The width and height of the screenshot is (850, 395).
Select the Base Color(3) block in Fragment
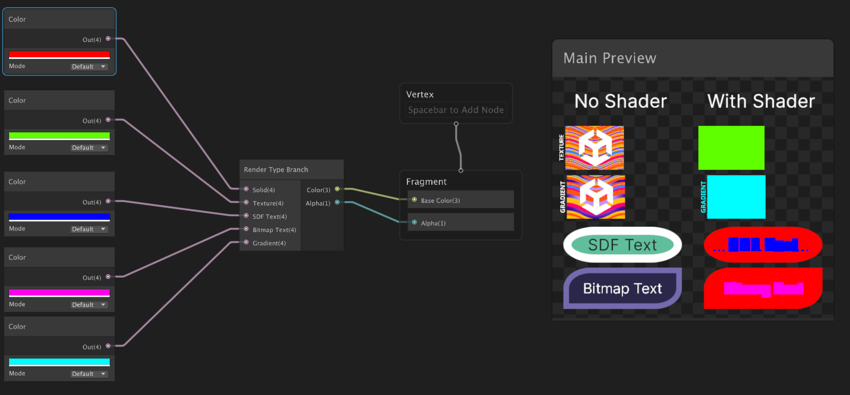click(x=460, y=200)
